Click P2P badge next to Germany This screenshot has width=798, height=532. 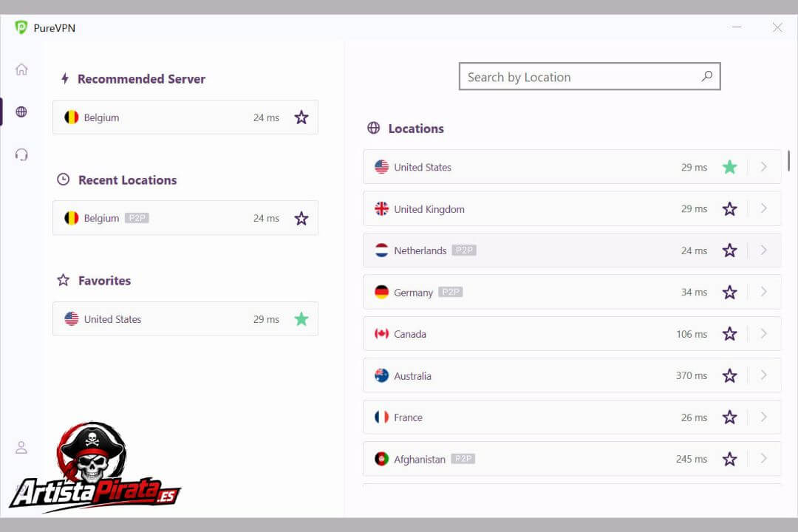coord(451,292)
